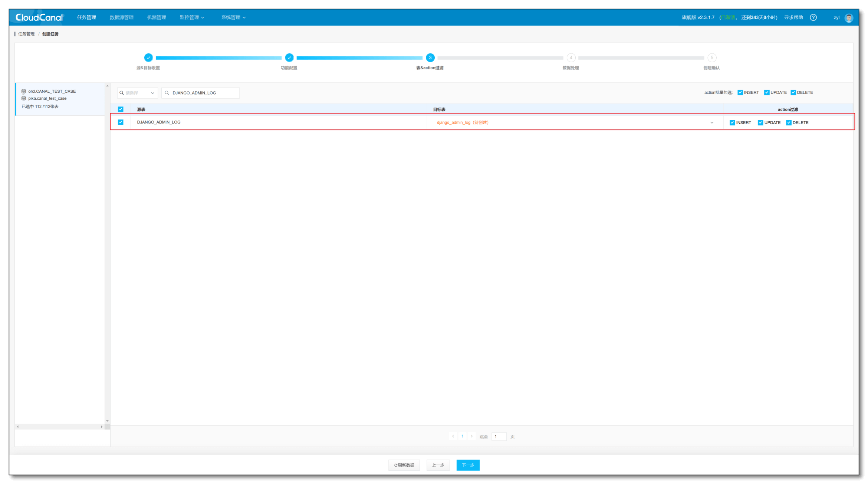Click the 下一步 button
The width and height of the screenshot is (868, 484).
coord(468,465)
